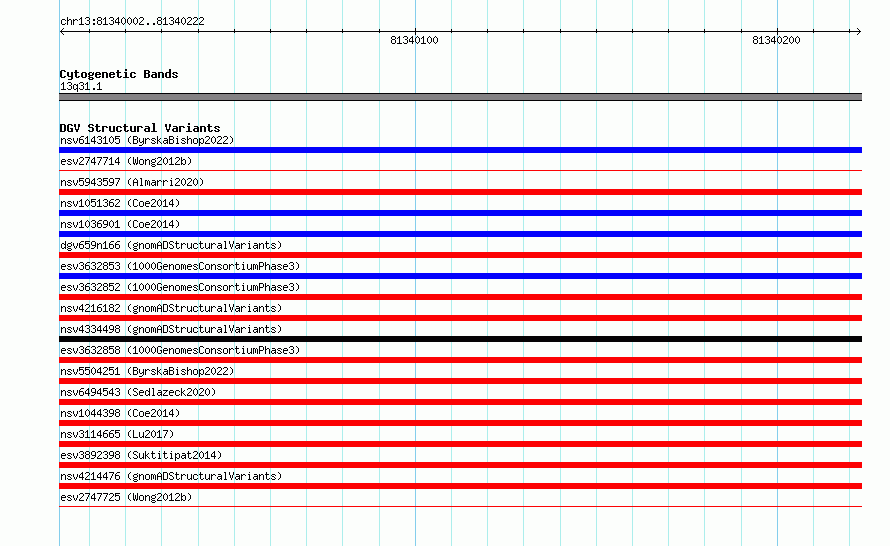Select the blue bar under nsv6143105

point(460,150)
